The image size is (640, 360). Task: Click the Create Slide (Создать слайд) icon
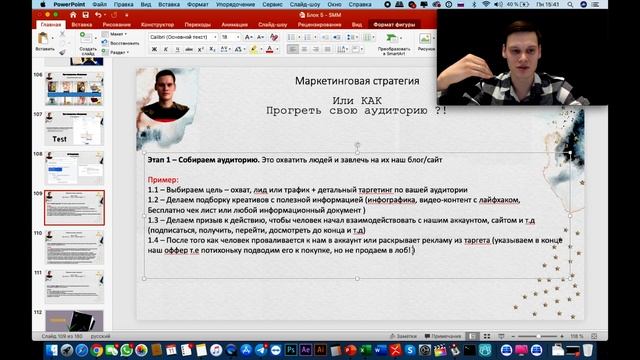coord(86,38)
